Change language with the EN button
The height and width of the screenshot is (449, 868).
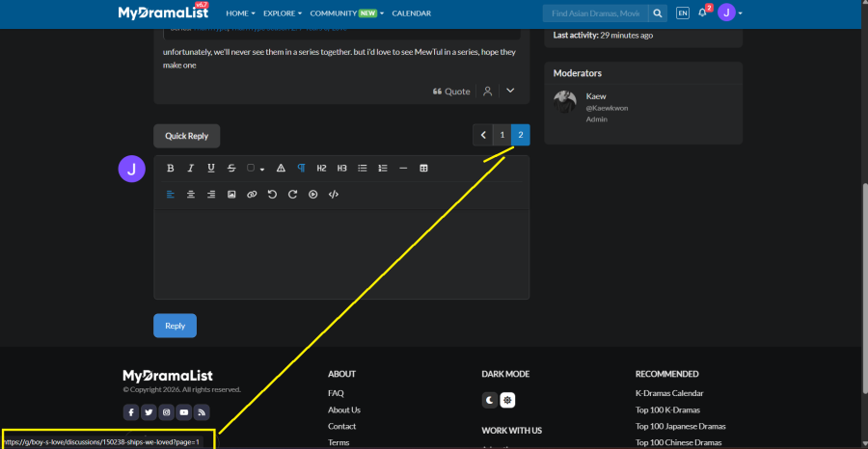pos(683,13)
